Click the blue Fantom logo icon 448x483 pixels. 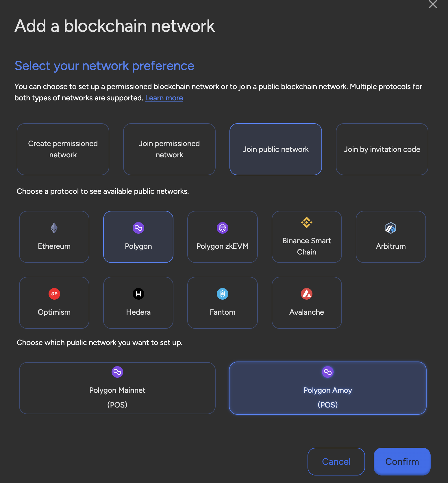[x=222, y=294]
